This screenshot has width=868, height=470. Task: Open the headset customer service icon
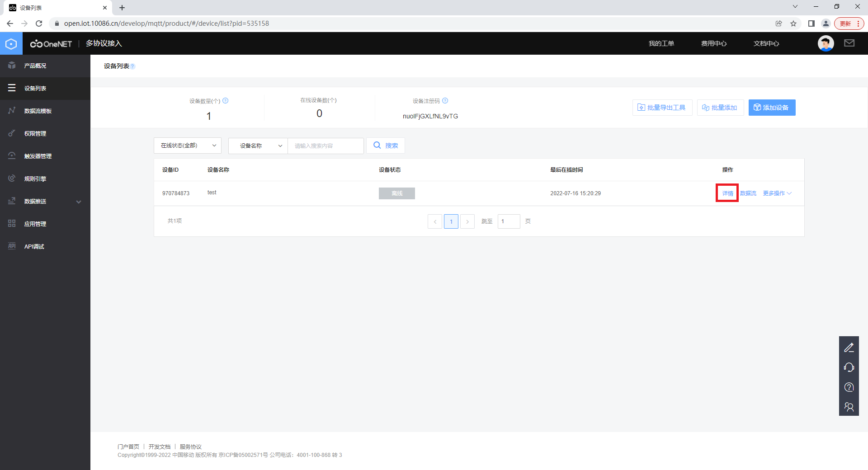849,367
